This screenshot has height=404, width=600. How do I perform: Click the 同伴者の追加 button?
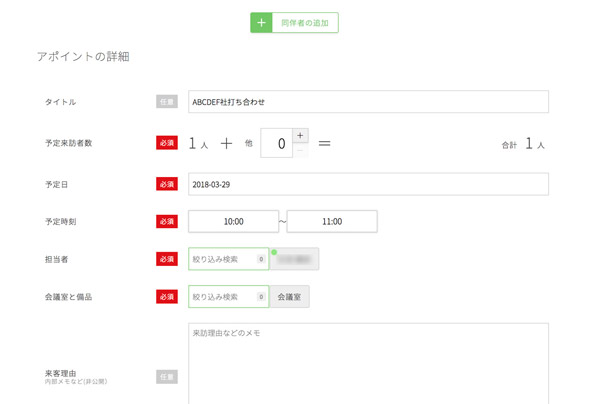pos(305,21)
